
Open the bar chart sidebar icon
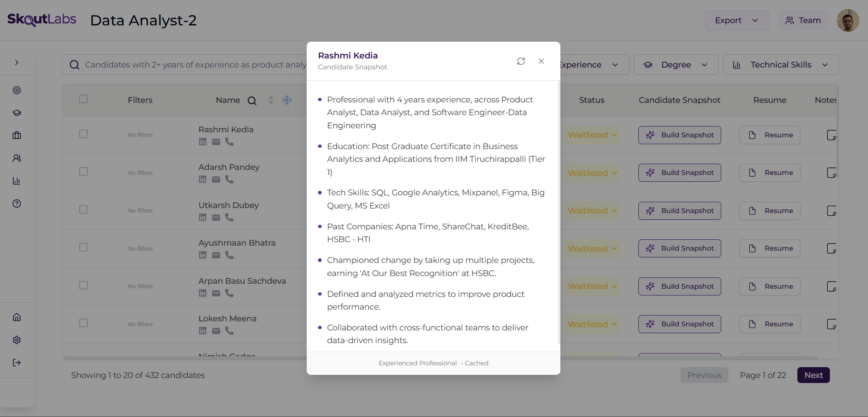tap(17, 181)
